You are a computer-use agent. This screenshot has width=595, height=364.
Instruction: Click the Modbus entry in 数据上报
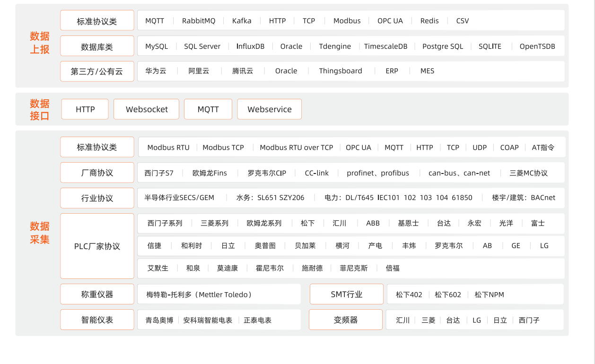point(347,21)
